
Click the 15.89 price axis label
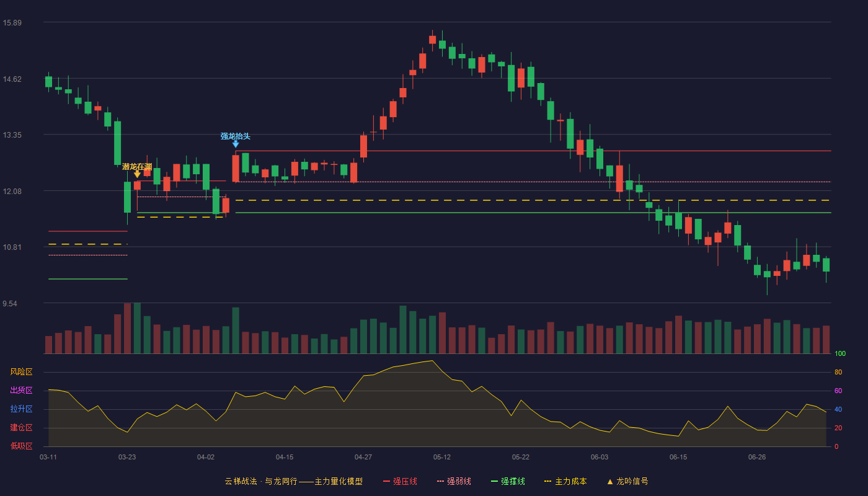pos(12,23)
